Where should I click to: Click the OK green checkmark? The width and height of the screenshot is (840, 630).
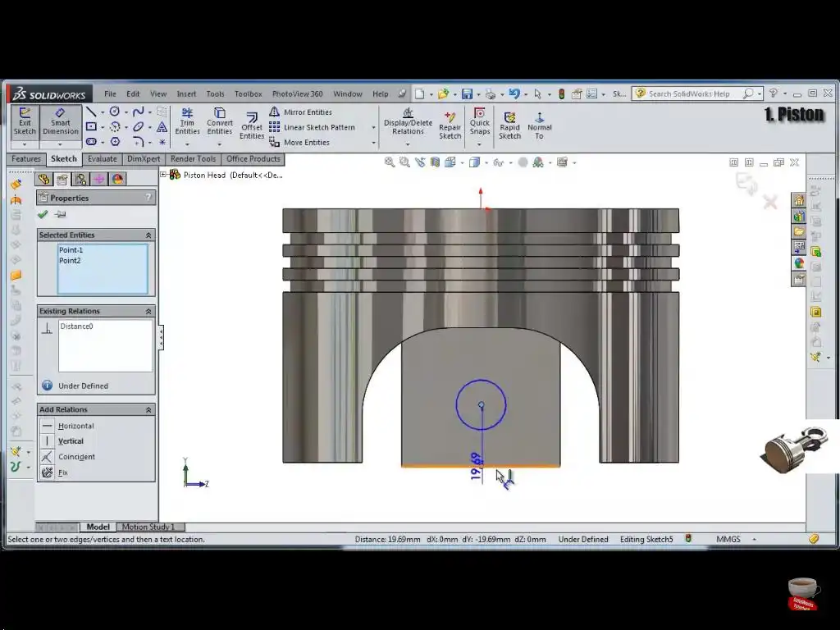pyautogui.click(x=43, y=214)
